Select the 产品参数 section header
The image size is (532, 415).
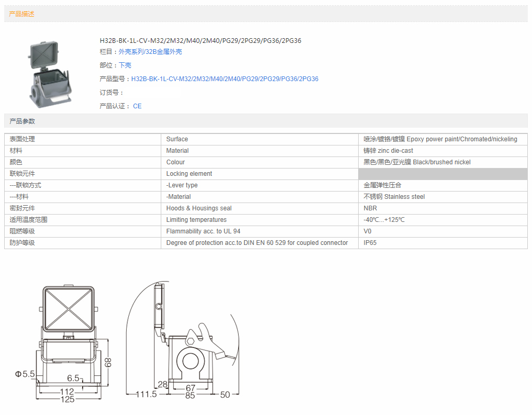[x=23, y=121]
